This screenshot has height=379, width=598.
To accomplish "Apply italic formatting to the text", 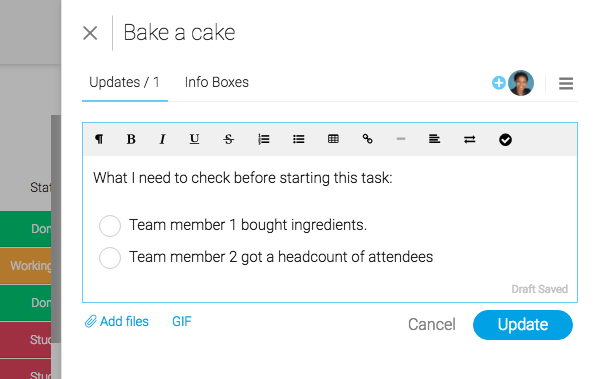I will 162,139.
